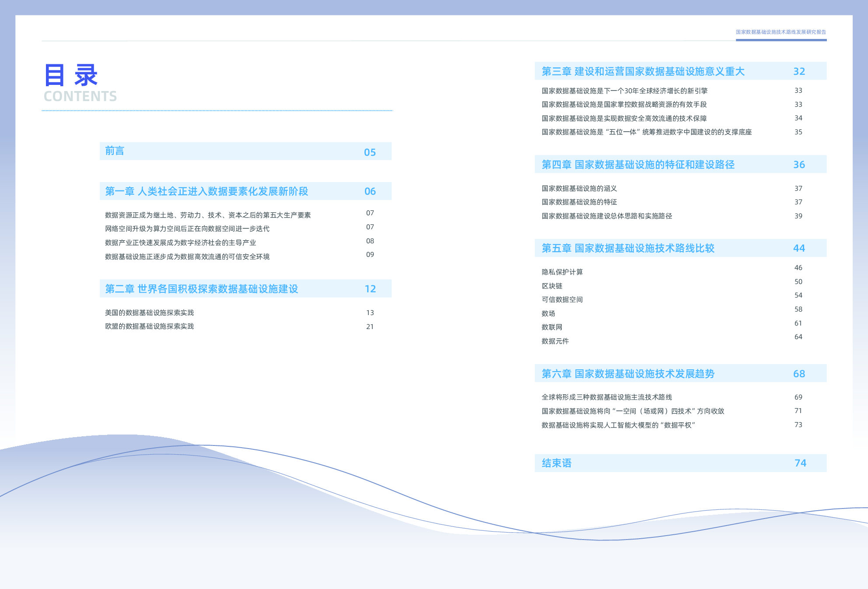Select 数场 entry
The height and width of the screenshot is (589, 868).
tap(549, 313)
